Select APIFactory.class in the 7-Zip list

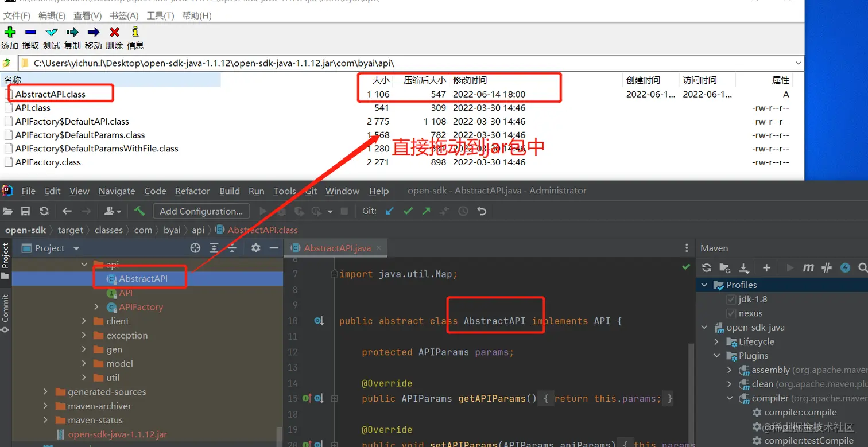(x=48, y=162)
